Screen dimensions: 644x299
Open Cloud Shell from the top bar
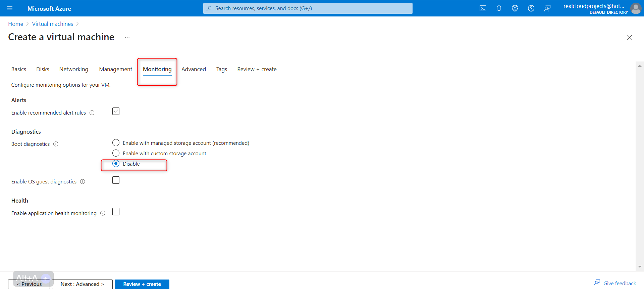pos(483,8)
